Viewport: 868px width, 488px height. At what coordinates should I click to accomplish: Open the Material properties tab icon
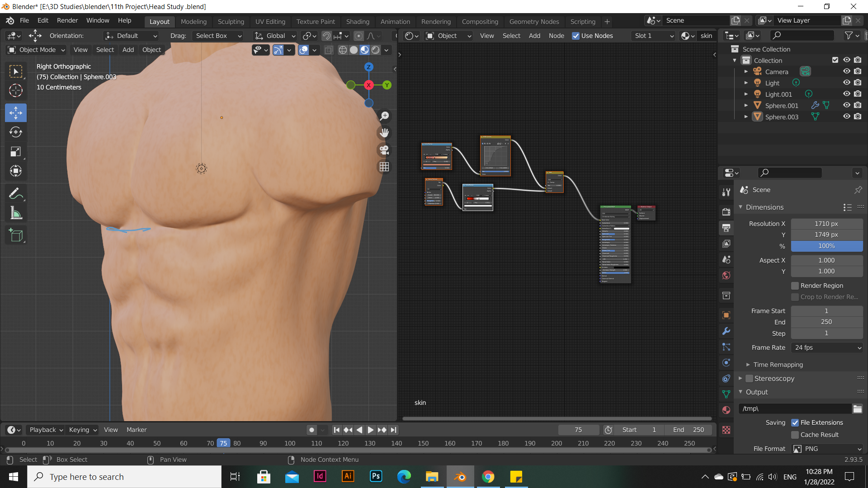726,410
